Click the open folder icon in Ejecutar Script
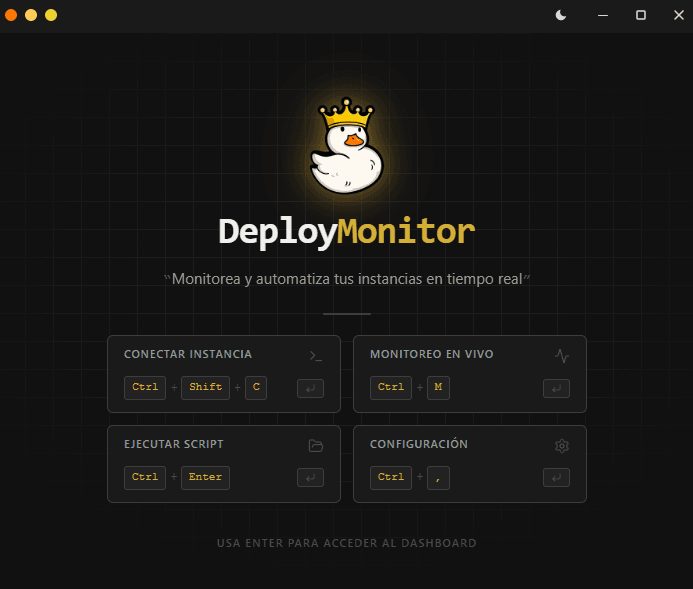This screenshot has height=589, width=693. pyautogui.click(x=316, y=446)
